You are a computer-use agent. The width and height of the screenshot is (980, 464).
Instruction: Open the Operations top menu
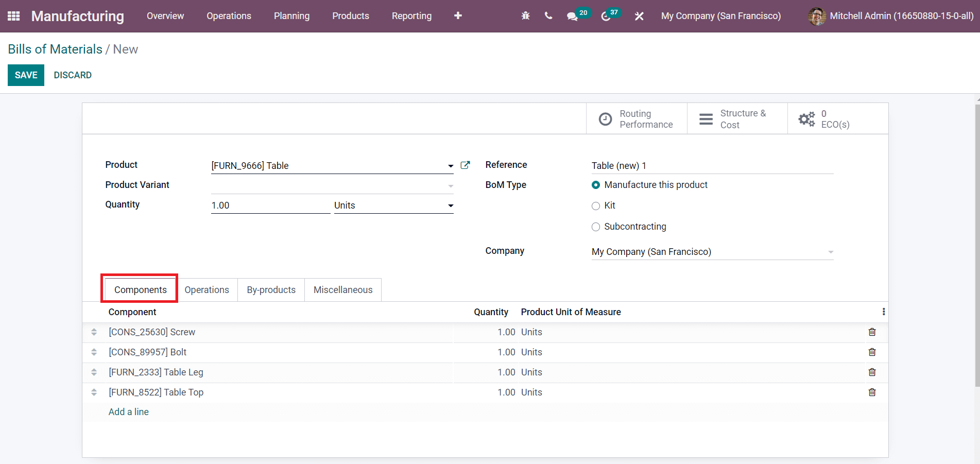(x=229, y=16)
